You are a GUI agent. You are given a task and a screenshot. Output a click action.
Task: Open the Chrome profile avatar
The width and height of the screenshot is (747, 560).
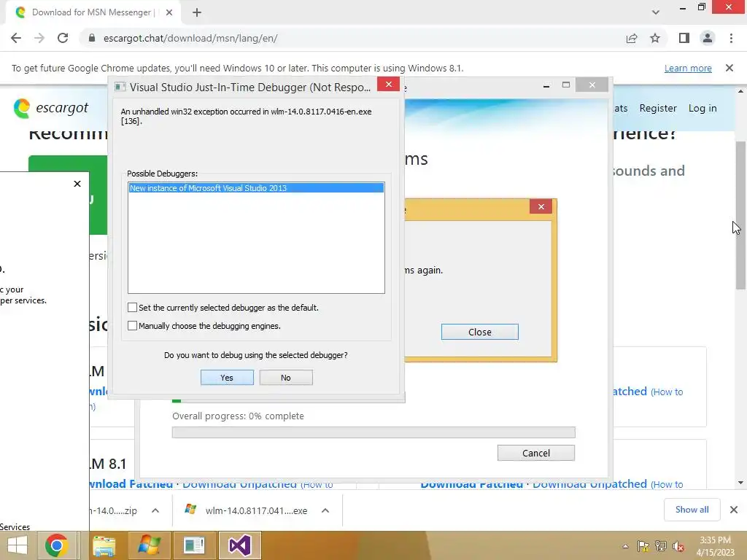pos(708,38)
